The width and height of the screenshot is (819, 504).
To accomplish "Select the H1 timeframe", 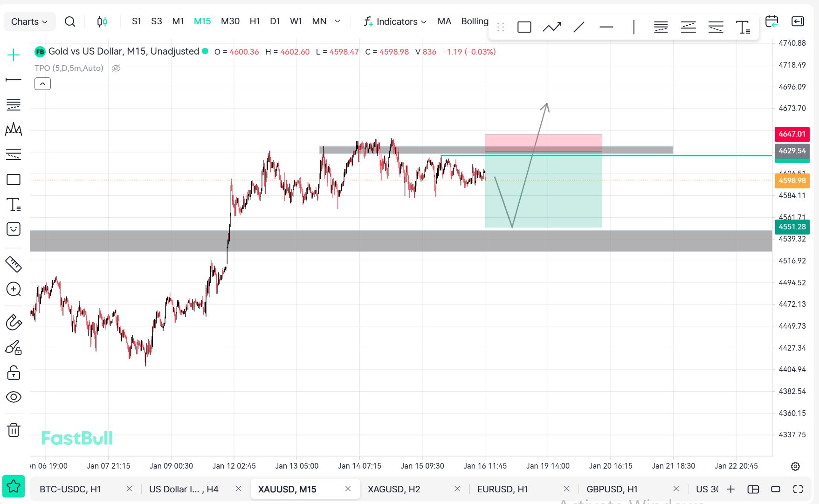I will coord(255,21).
